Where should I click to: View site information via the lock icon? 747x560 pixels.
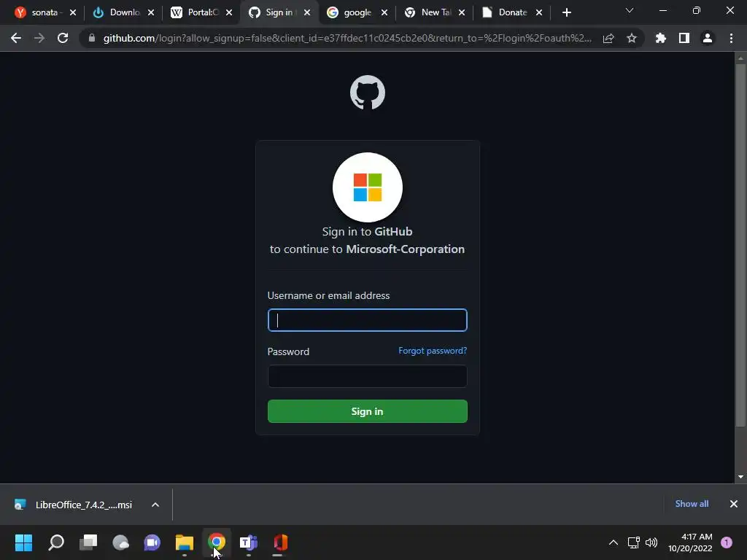[x=92, y=38]
